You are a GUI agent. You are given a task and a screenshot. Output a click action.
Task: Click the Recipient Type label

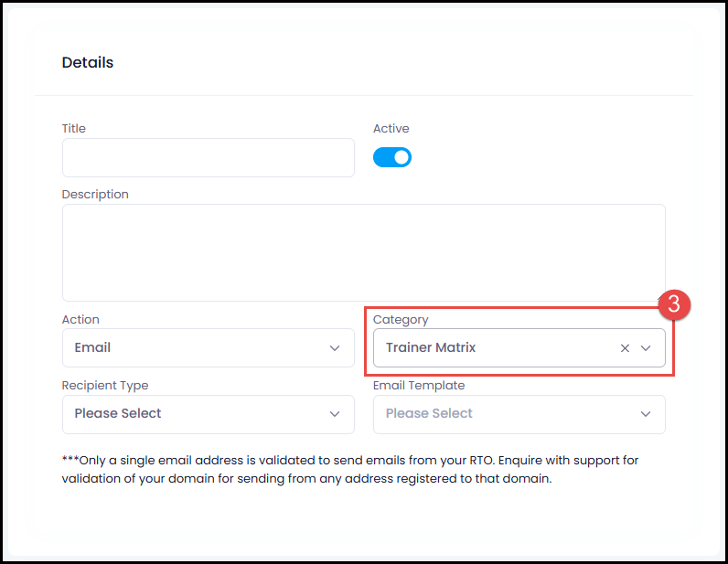click(x=105, y=385)
